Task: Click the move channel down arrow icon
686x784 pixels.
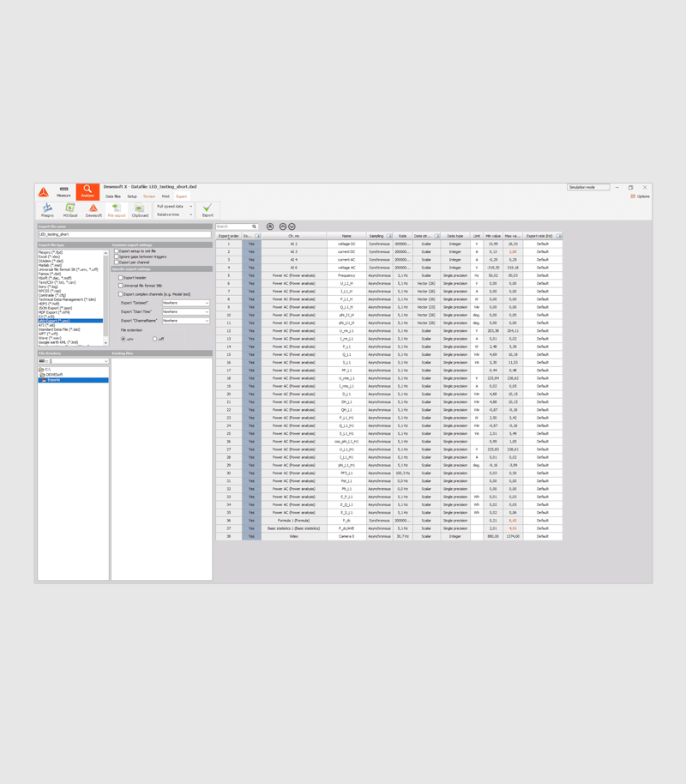Action: click(292, 226)
